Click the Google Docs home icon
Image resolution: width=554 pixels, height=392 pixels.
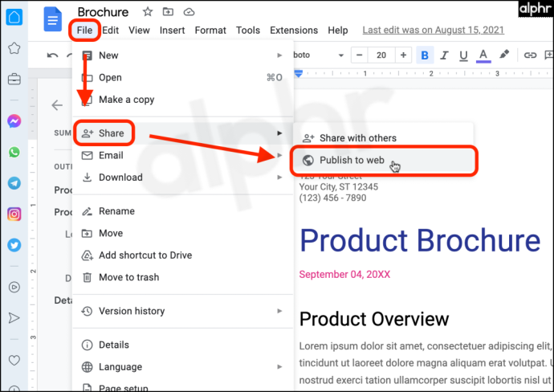point(53,19)
